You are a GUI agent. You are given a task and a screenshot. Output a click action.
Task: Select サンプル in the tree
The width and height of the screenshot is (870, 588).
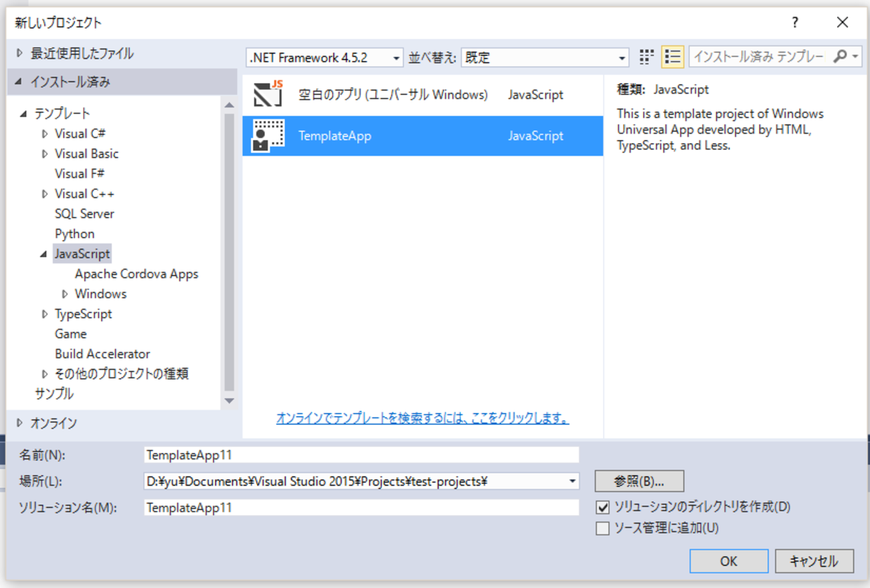coord(54,394)
